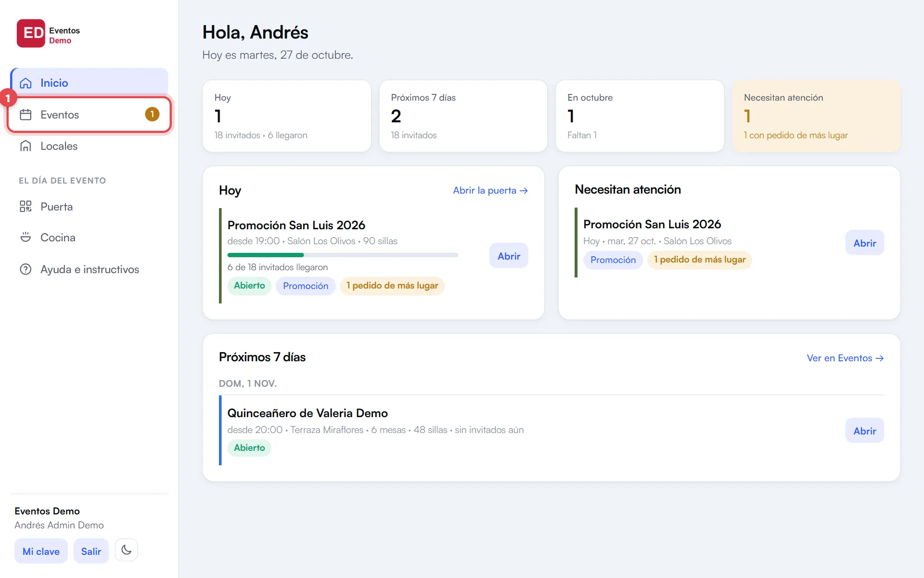Click the Andrés Admin Demo user name

[x=59, y=525]
